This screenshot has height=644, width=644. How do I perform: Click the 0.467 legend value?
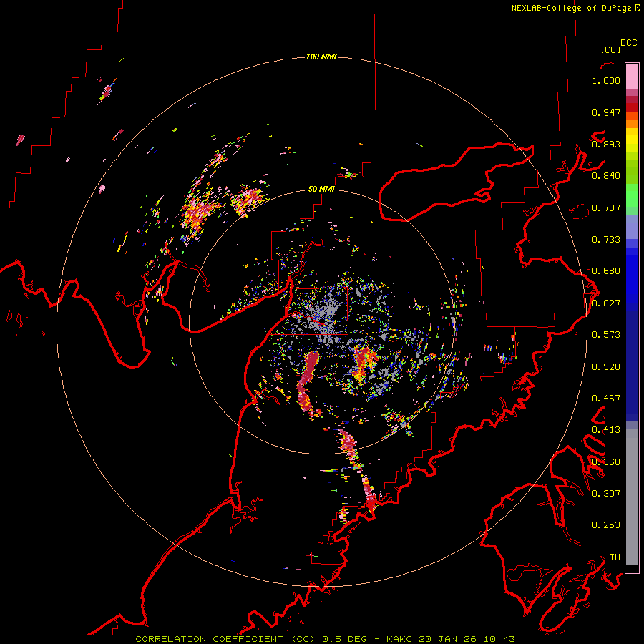point(606,399)
